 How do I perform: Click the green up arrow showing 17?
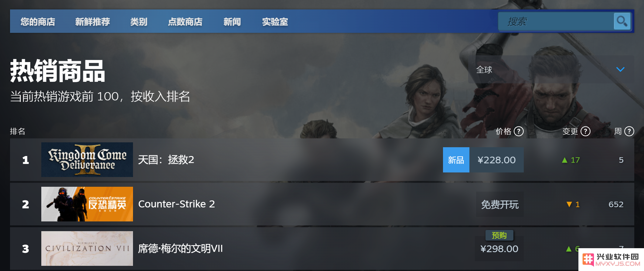(565, 160)
